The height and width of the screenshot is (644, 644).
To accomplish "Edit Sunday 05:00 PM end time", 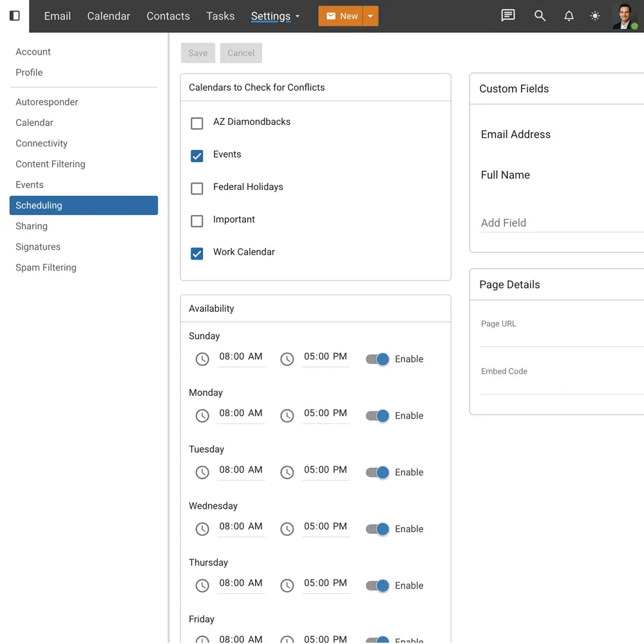I will point(326,357).
